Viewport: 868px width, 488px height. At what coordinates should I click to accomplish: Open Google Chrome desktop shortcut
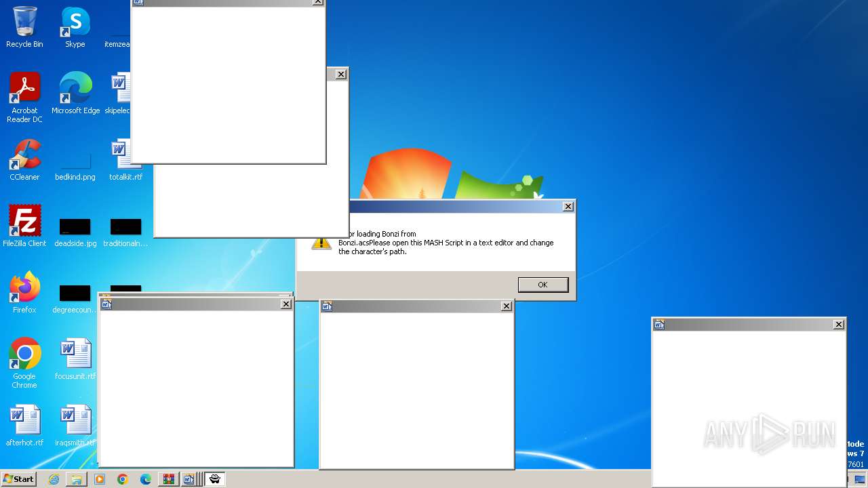tap(24, 363)
